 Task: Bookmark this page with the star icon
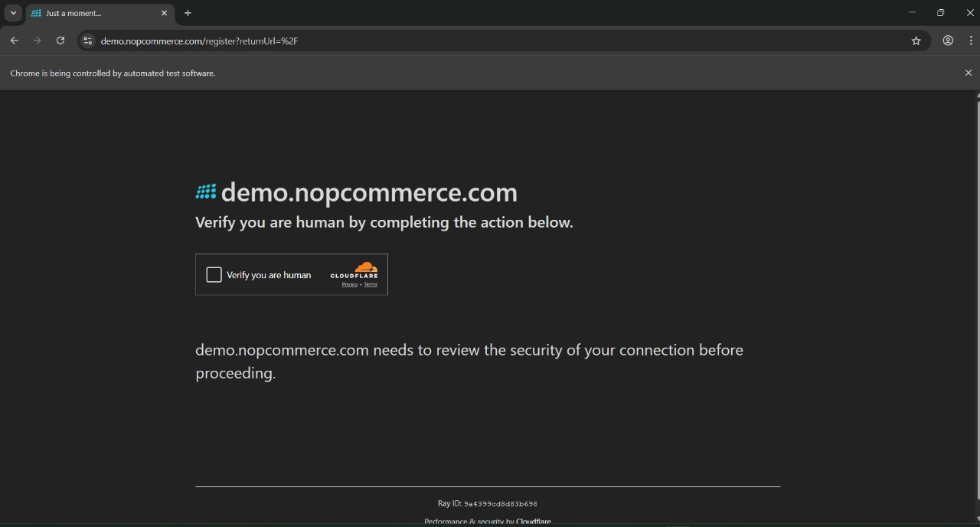916,41
